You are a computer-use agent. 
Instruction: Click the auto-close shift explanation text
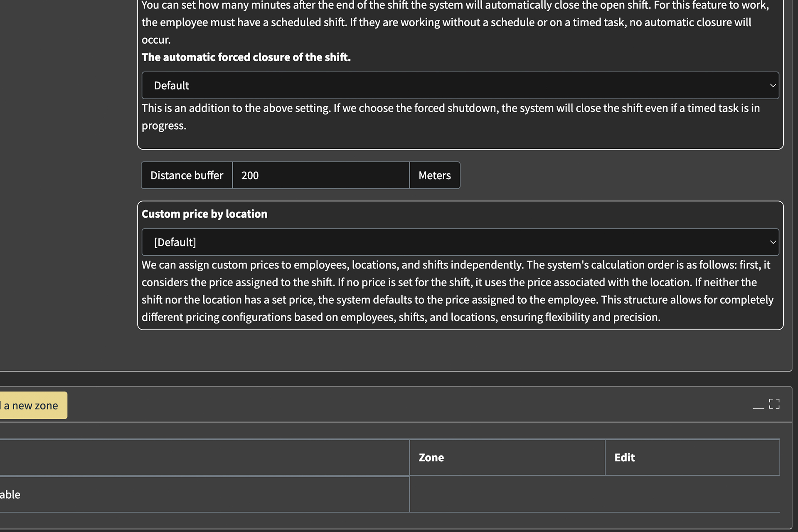[455, 22]
